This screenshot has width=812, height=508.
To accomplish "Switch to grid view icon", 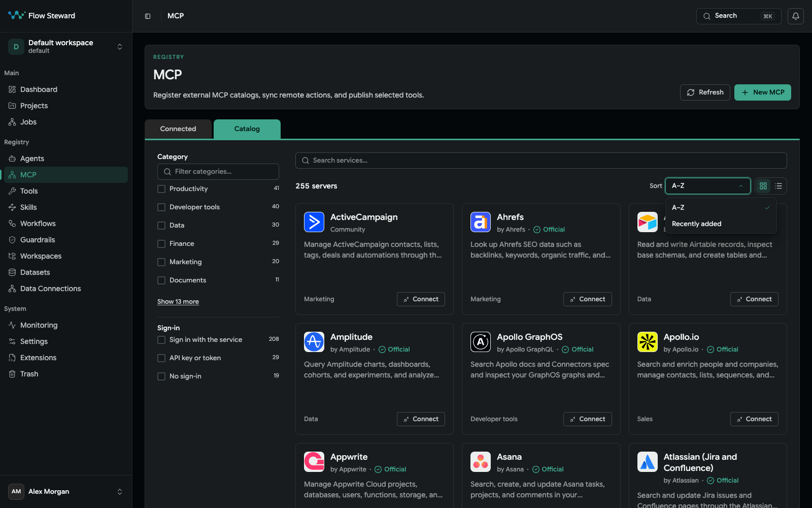I will (x=763, y=186).
